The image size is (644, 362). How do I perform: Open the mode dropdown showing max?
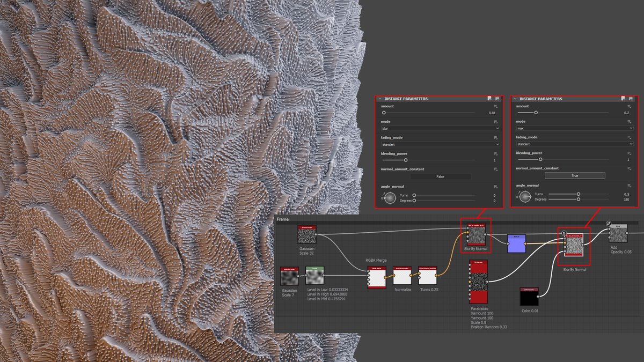574,128
